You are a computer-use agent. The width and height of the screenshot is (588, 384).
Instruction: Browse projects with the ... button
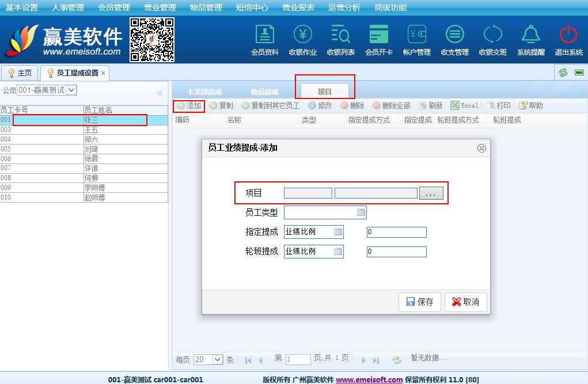click(431, 193)
